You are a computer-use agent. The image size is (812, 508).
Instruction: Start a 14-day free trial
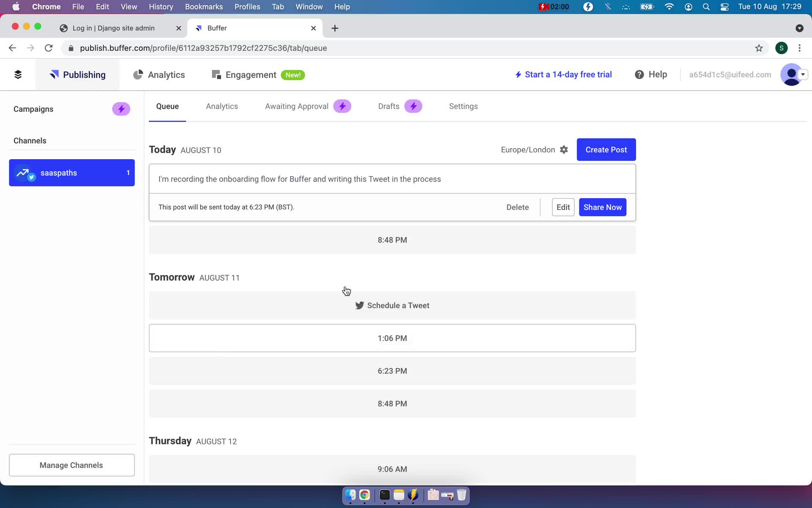tap(563, 75)
